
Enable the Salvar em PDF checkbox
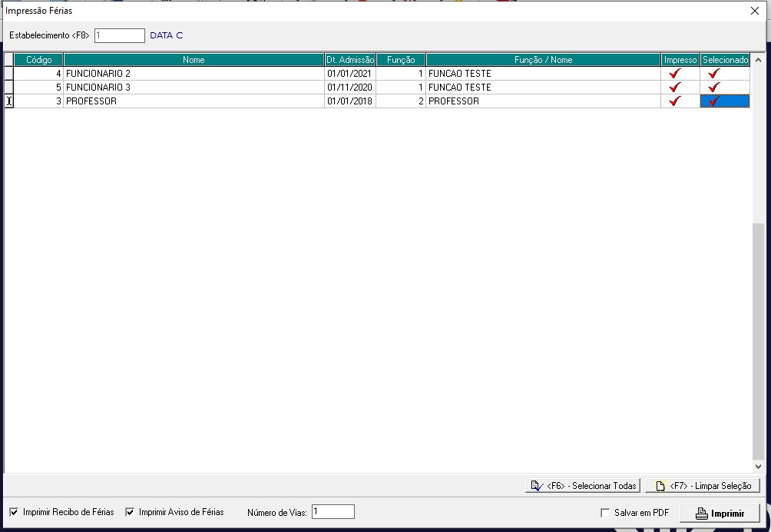click(605, 513)
